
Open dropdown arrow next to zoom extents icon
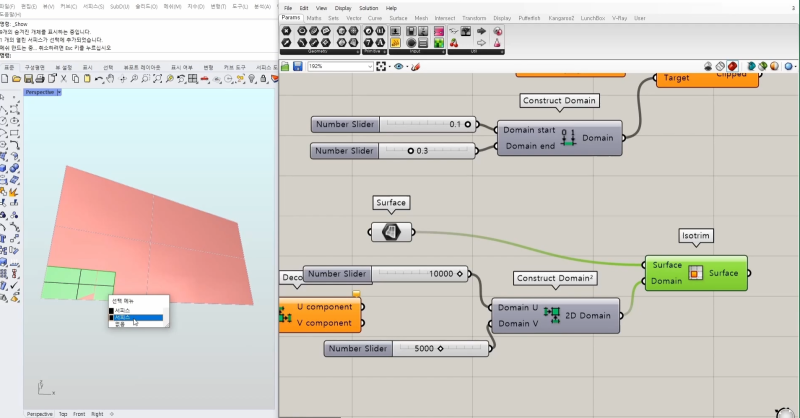(389, 67)
